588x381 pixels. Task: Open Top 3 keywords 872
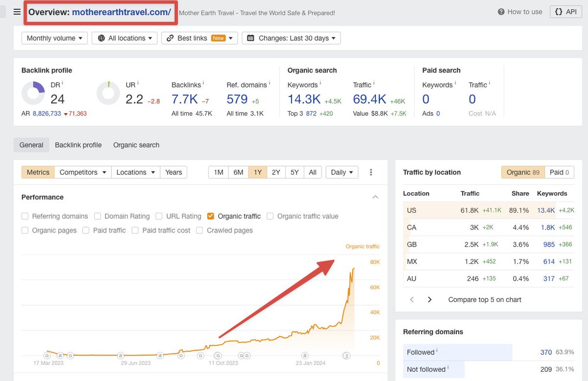pyautogui.click(x=311, y=114)
